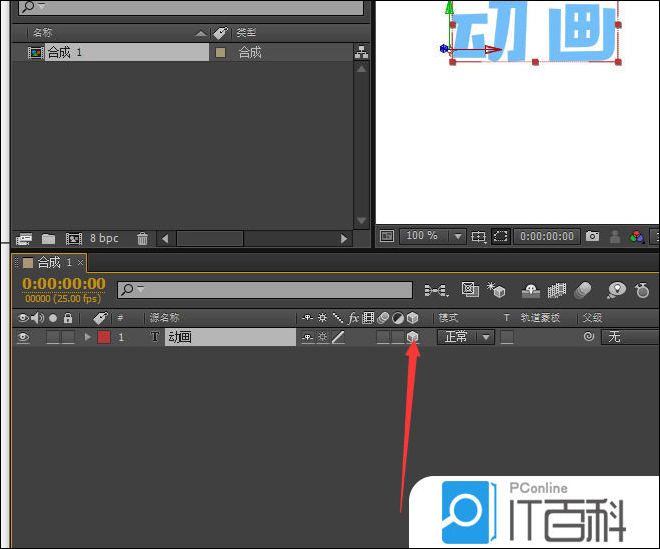Click inside the timeline search field
Image resolution: width=660 pixels, height=549 pixels.
tap(265, 290)
